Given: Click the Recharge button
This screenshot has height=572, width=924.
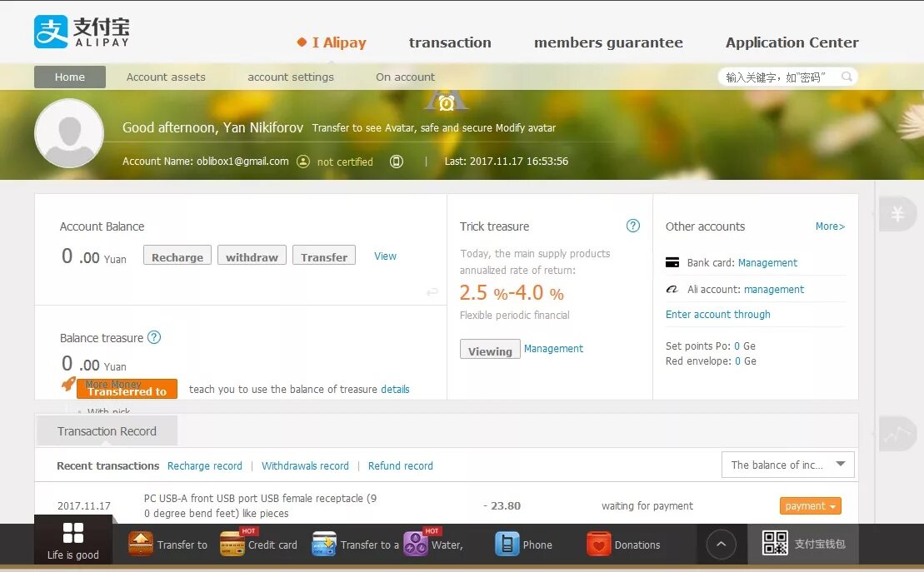Looking at the screenshot, I should coord(177,256).
